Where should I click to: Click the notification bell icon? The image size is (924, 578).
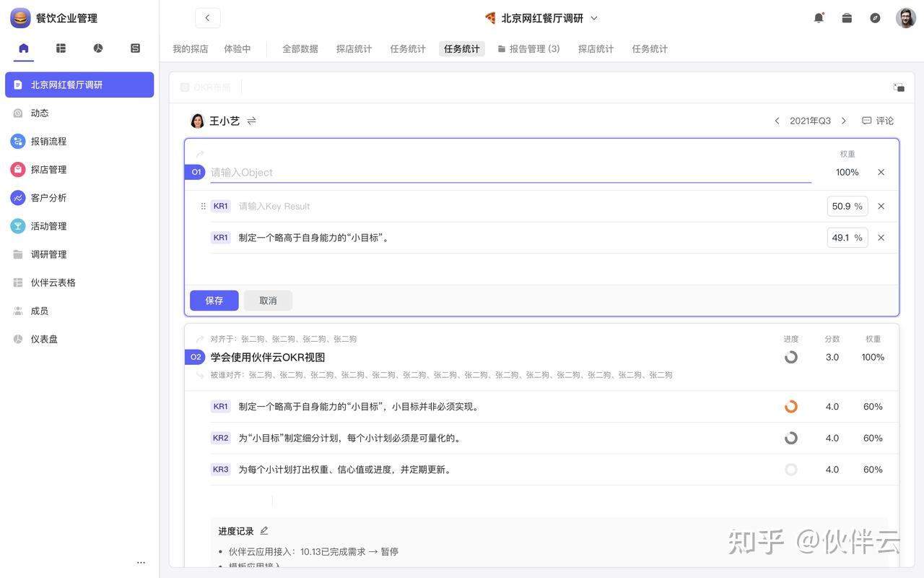tap(819, 18)
